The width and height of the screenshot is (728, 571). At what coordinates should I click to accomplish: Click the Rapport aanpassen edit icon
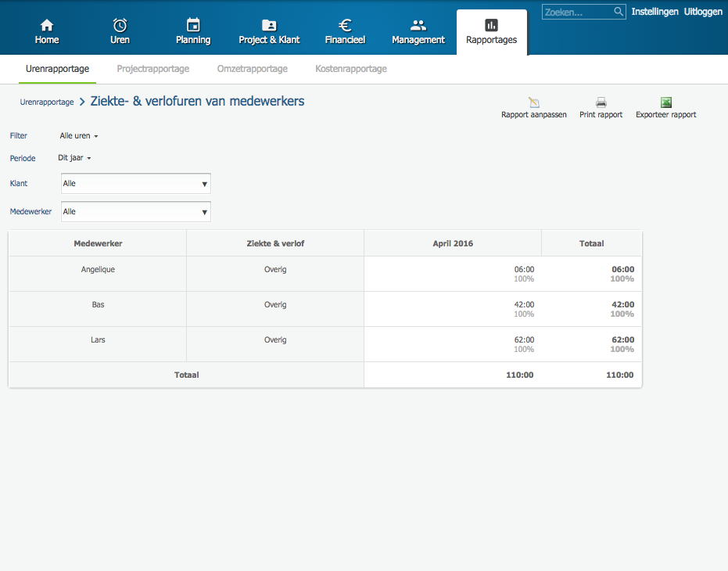click(534, 102)
